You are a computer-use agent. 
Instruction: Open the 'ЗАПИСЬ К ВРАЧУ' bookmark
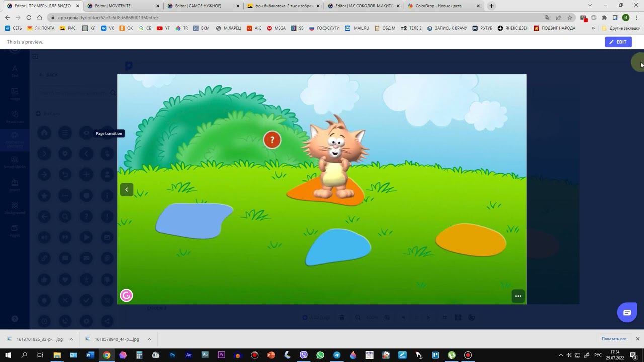point(447,28)
